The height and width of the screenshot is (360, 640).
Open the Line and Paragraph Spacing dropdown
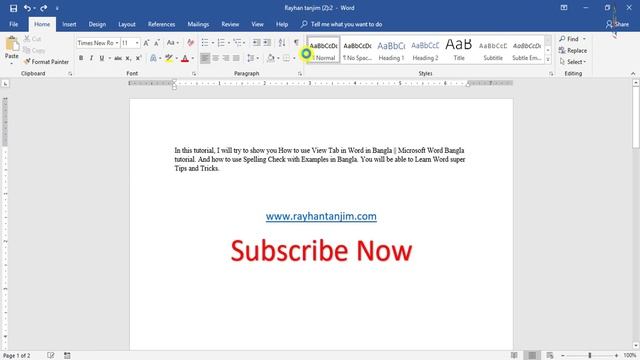coord(253,58)
